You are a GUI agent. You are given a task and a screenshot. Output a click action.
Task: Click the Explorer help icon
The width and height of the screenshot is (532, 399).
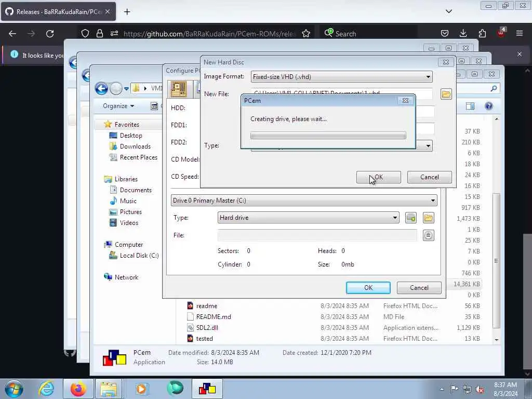[x=488, y=106]
